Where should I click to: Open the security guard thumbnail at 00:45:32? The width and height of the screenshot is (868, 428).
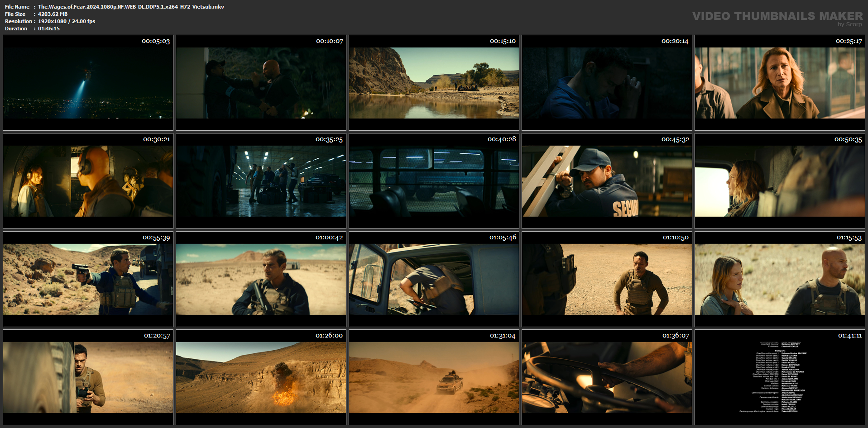pos(607,181)
